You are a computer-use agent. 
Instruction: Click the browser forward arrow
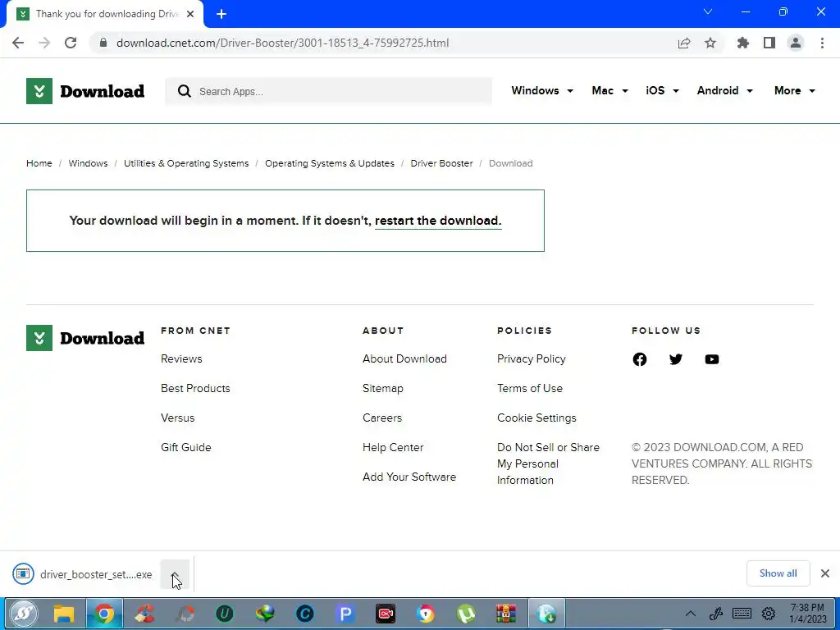pyautogui.click(x=44, y=43)
